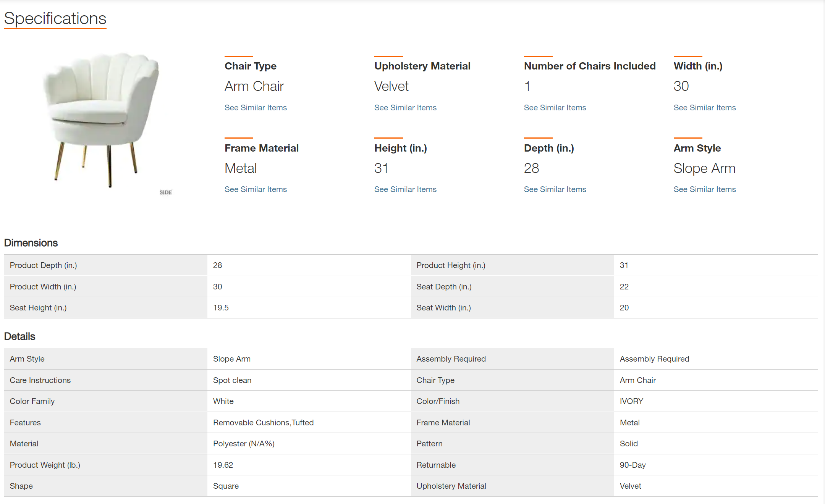Click the Dimensions section heading
The width and height of the screenshot is (825, 504).
pyautogui.click(x=31, y=243)
